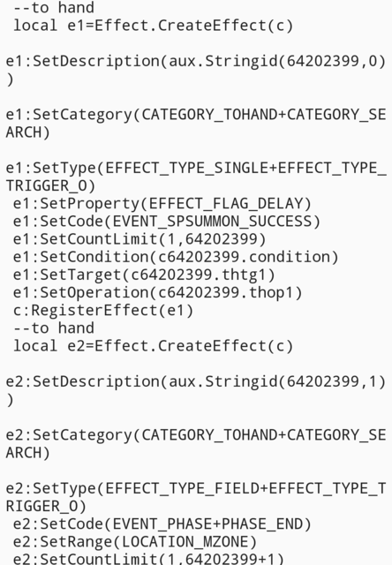Click the first '--to hand' comment line
The width and height of the screenshot is (392, 565).
pyautogui.click(x=54, y=8)
